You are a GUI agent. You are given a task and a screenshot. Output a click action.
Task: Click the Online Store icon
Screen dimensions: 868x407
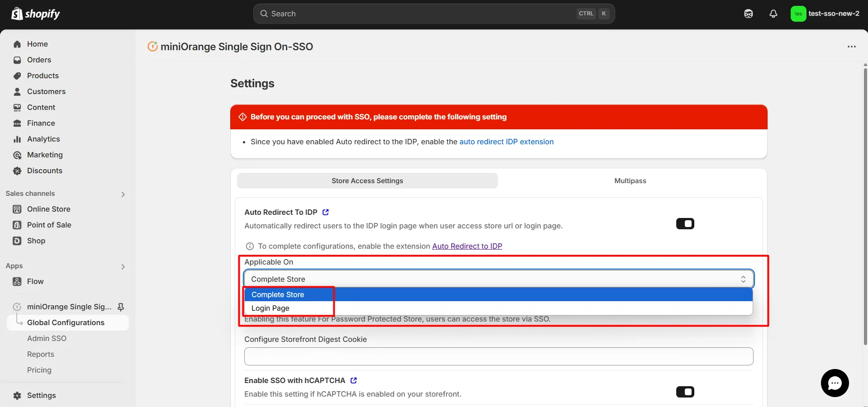click(17, 209)
